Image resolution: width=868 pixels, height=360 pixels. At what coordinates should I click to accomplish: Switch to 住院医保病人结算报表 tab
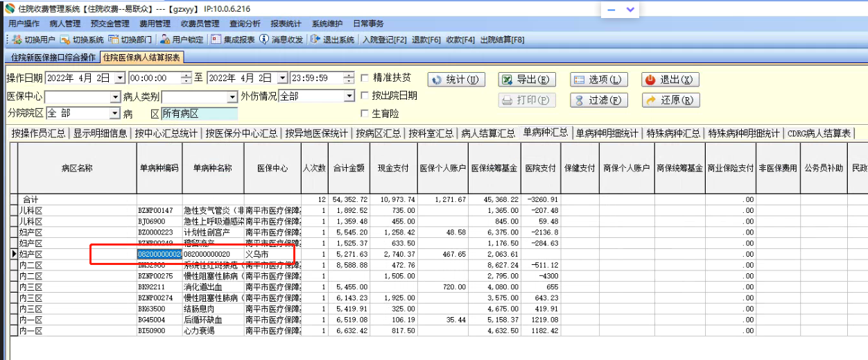(141, 57)
